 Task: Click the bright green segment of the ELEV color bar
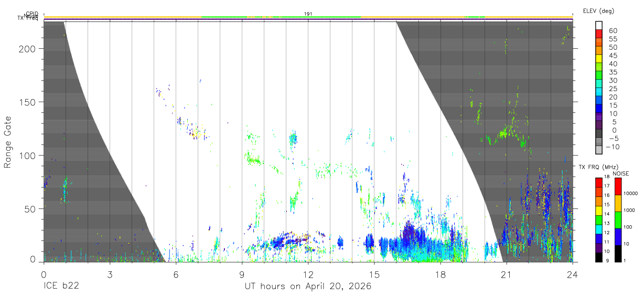point(599,75)
